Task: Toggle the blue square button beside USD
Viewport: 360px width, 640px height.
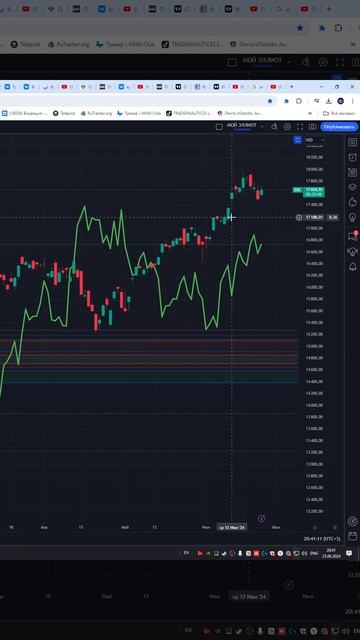Action: coord(298,140)
